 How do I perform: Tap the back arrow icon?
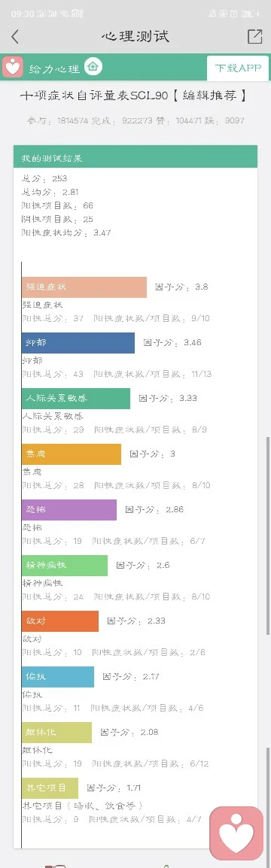15,37
